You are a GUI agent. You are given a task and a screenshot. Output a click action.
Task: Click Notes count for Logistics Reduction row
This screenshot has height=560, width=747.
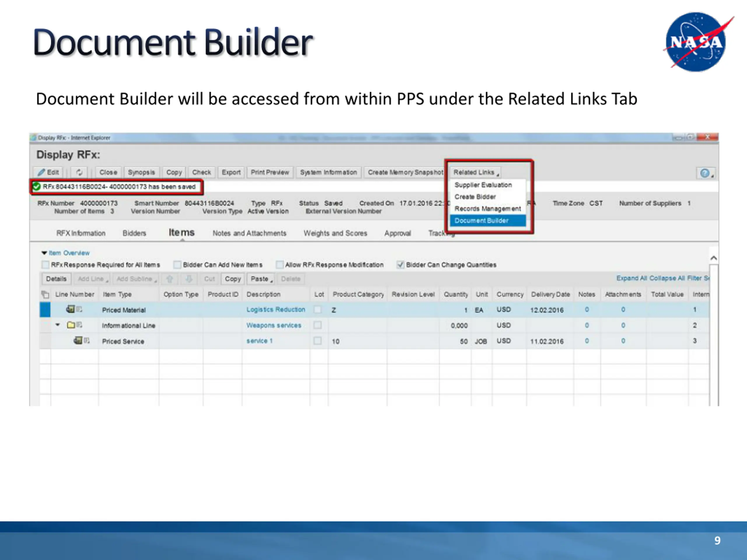coord(587,309)
